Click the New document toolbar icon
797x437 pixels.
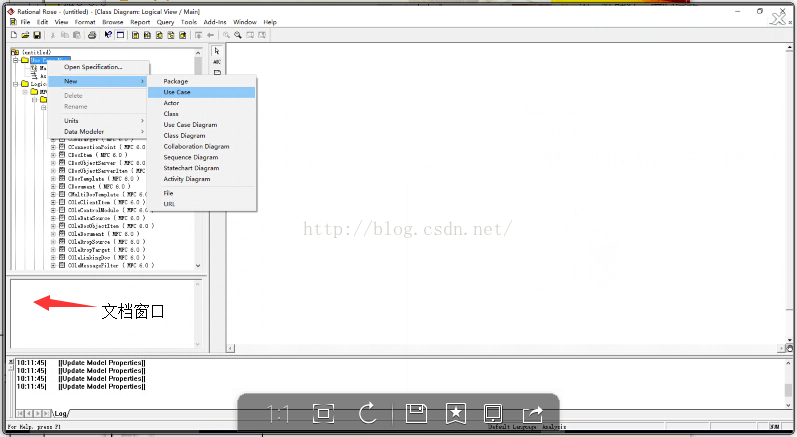coord(14,35)
